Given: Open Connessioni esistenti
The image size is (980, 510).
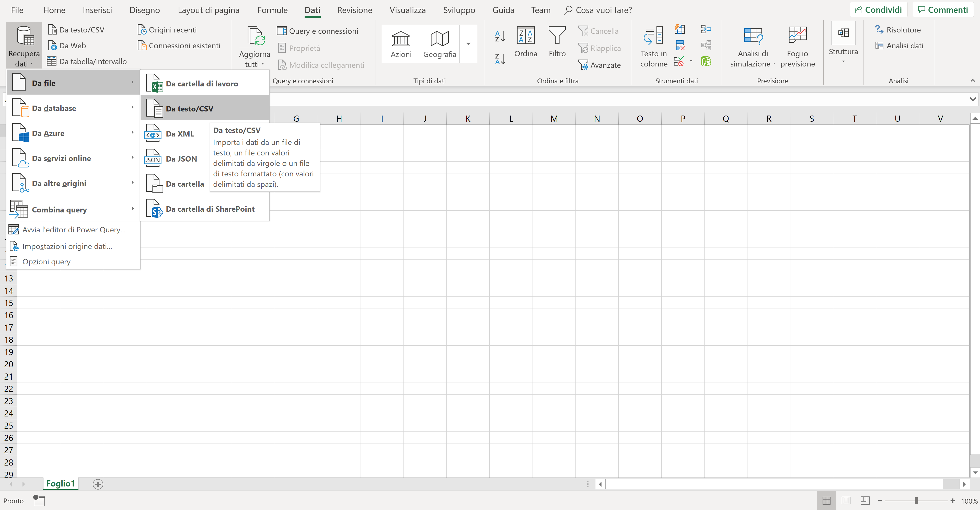Looking at the screenshot, I should 179,46.
